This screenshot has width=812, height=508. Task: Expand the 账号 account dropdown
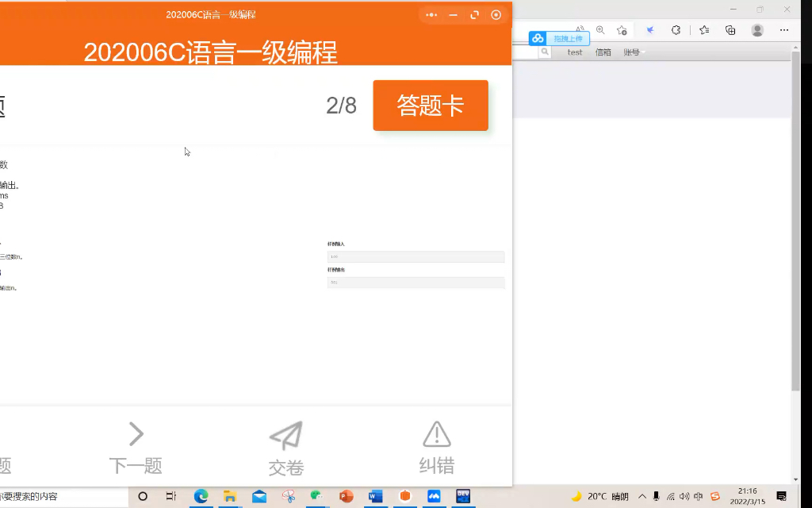pyautogui.click(x=633, y=52)
